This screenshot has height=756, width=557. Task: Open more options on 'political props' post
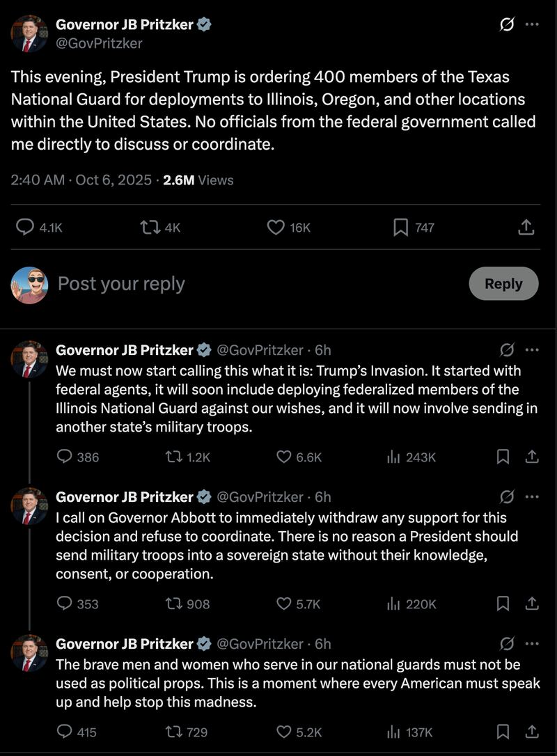click(532, 643)
